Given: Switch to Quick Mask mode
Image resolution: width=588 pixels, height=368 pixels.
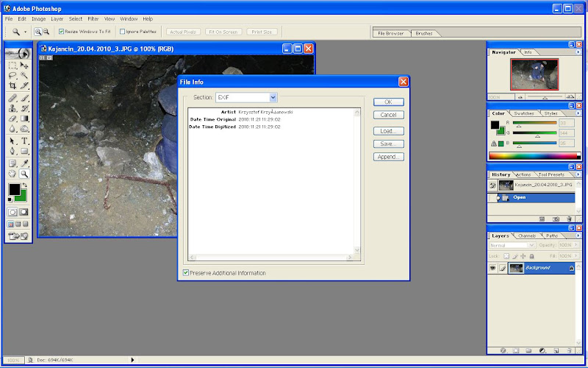Looking at the screenshot, I should [24, 212].
